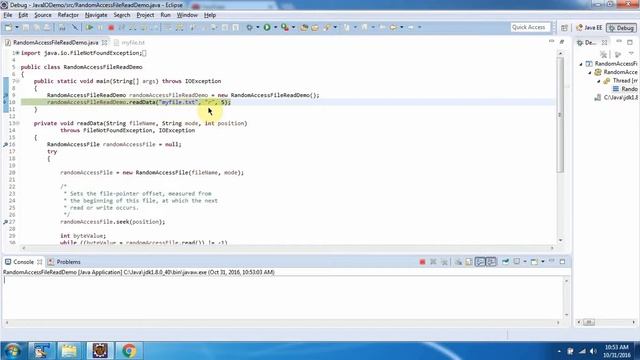Collapse the top RandomAccessFi launch node
640x360 pixels.
[581, 64]
